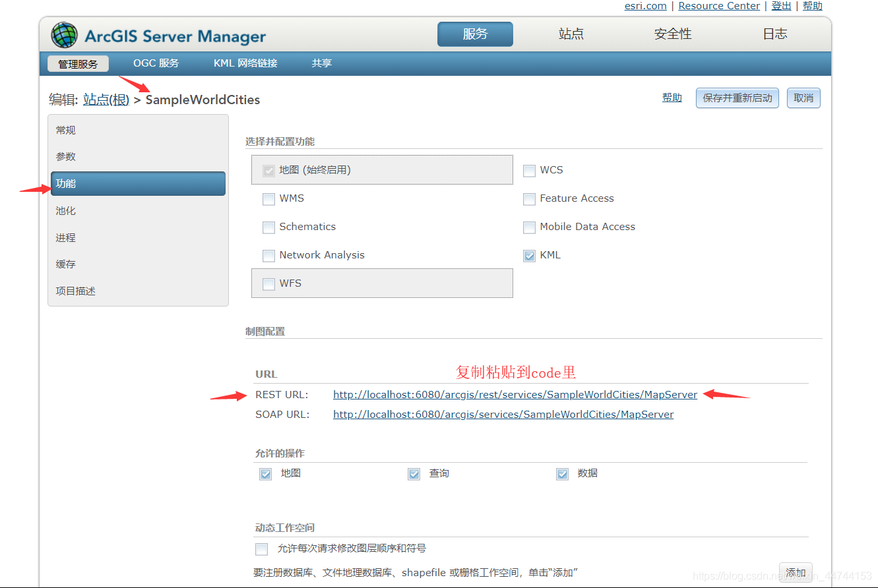Tick the Feature Access checkbox

(529, 199)
